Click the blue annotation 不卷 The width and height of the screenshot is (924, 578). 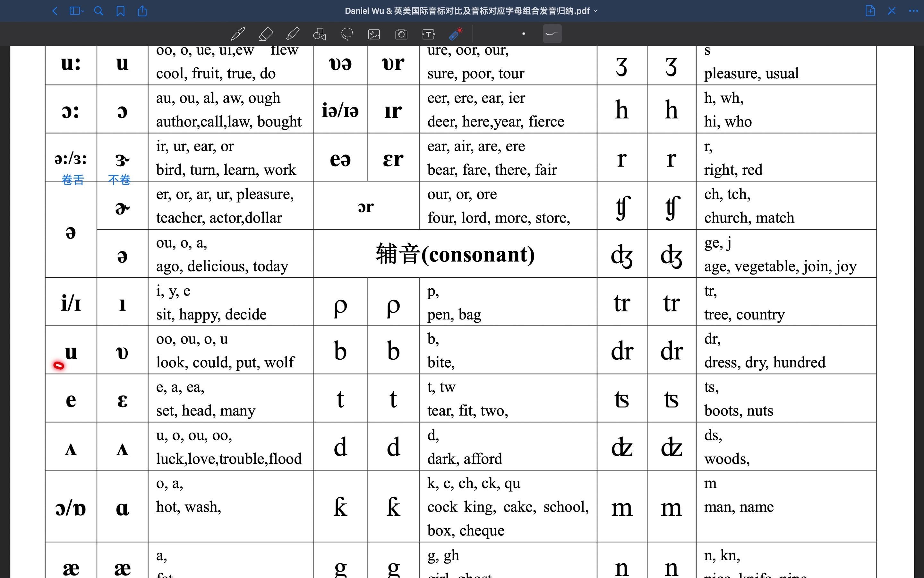(x=119, y=180)
